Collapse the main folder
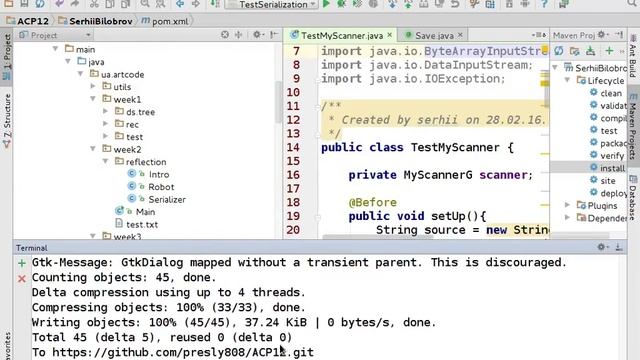 [56, 49]
